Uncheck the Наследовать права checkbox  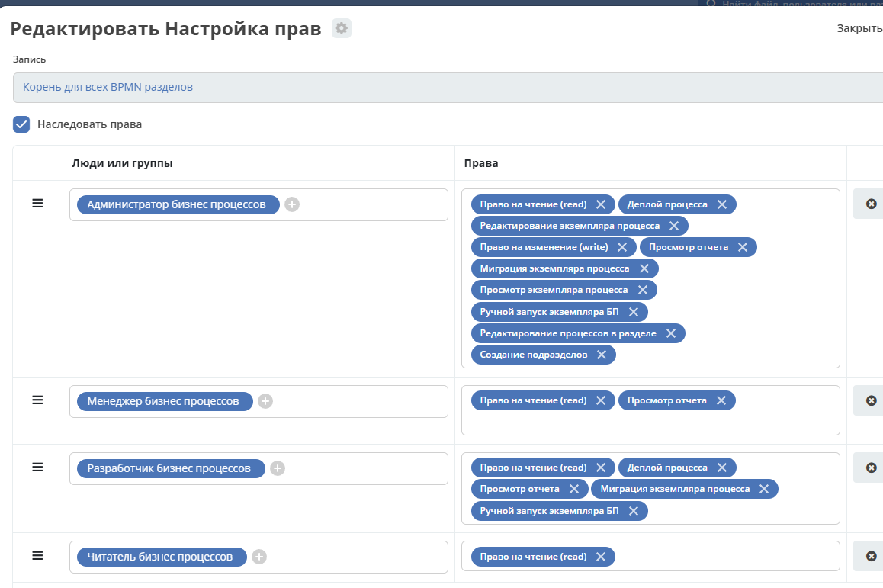(x=21, y=124)
